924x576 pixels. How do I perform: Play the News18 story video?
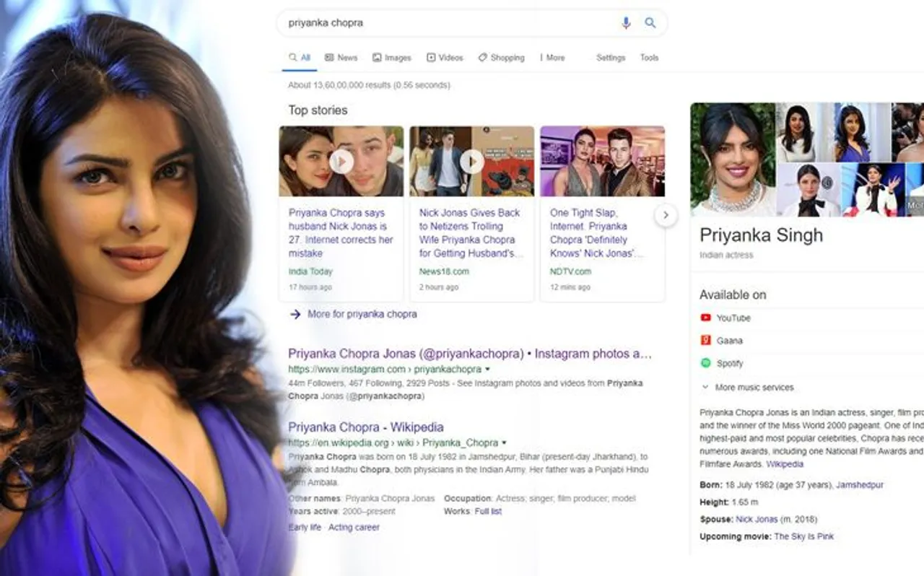(472, 162)
